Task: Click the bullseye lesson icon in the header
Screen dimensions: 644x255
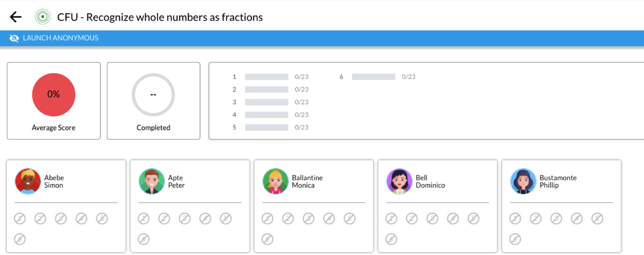Action: click(x=43, y=16)
